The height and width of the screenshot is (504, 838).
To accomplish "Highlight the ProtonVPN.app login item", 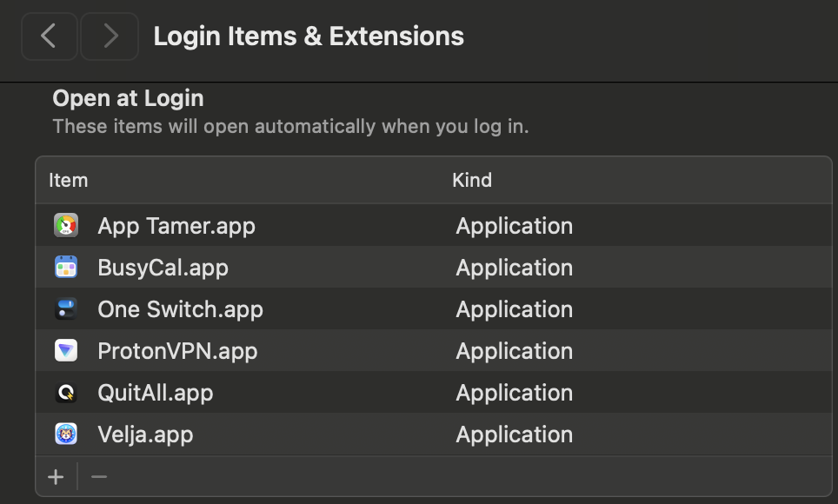I will (x=177, y=351).
